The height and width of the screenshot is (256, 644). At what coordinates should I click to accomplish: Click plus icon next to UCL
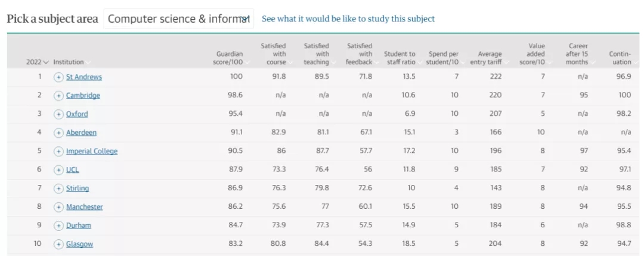(58, 169)
